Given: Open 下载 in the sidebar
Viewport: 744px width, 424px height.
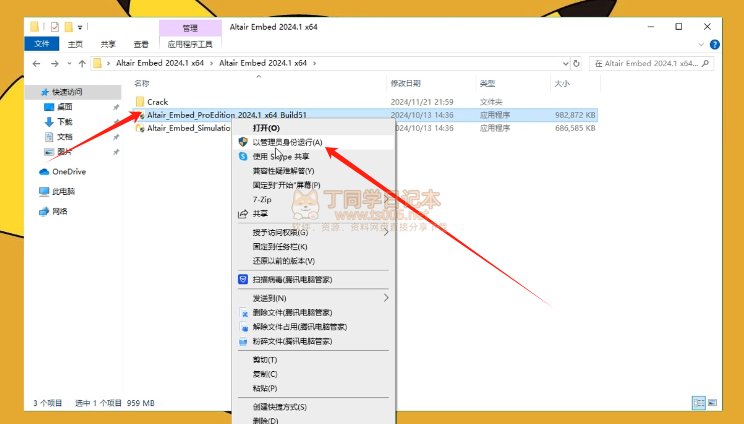Looking at the screenshot, I should pyautogui.click(x=65, y=122).
